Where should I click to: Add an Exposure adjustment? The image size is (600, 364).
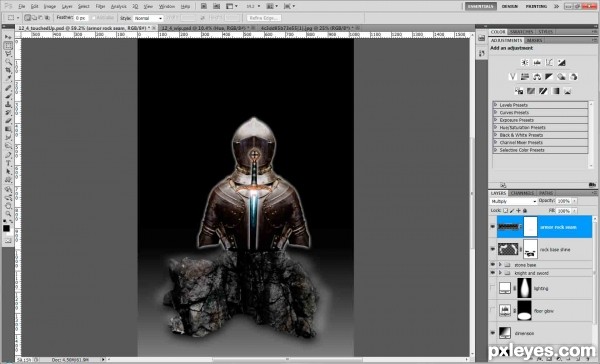561,62
